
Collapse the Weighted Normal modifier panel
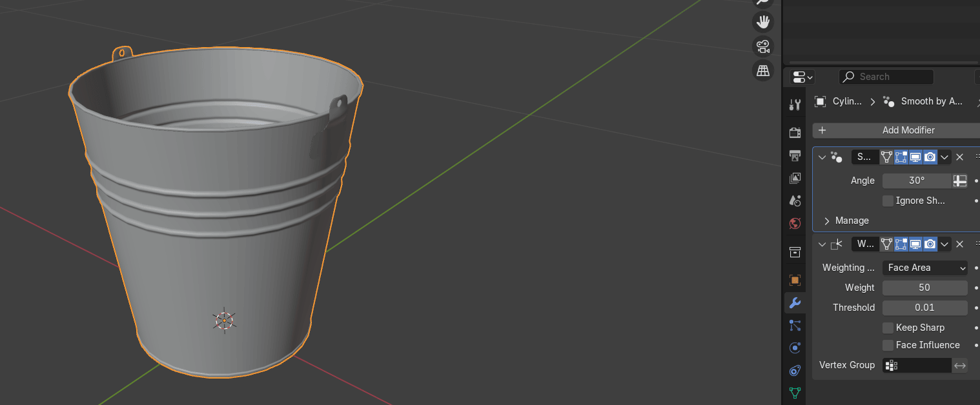[822, 244]
